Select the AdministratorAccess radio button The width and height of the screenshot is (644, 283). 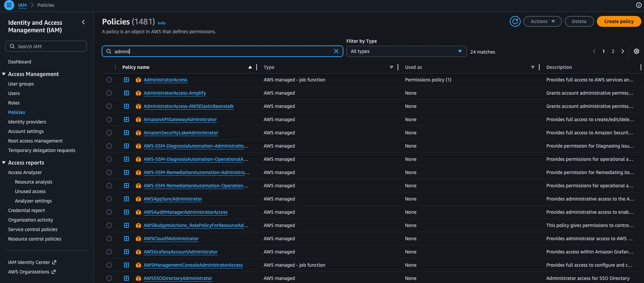click(109, 80)
